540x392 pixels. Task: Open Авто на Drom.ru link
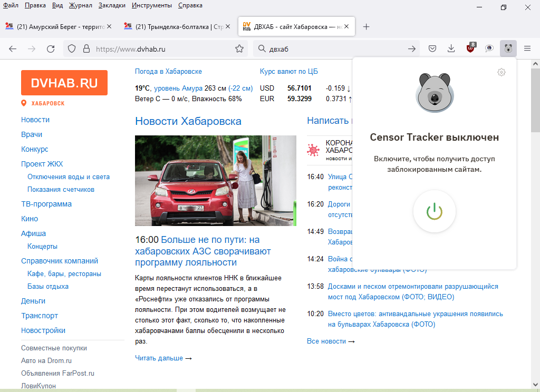point(46,361)
